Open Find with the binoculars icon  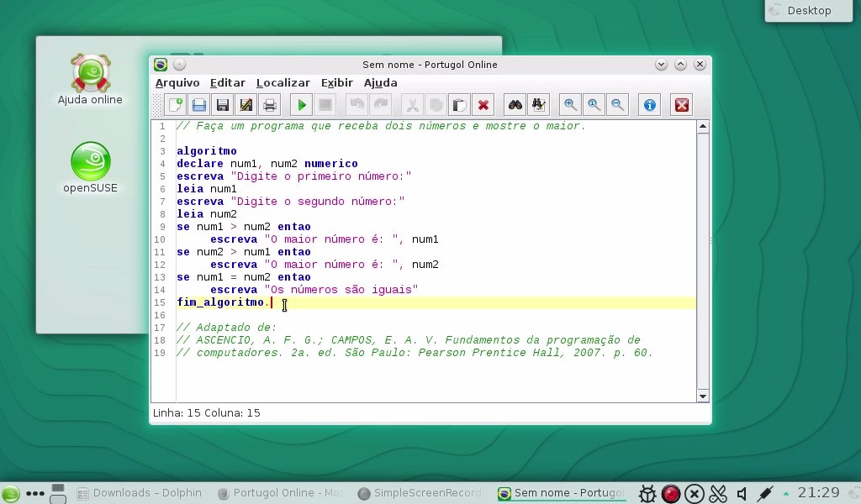tap(515, 105)
